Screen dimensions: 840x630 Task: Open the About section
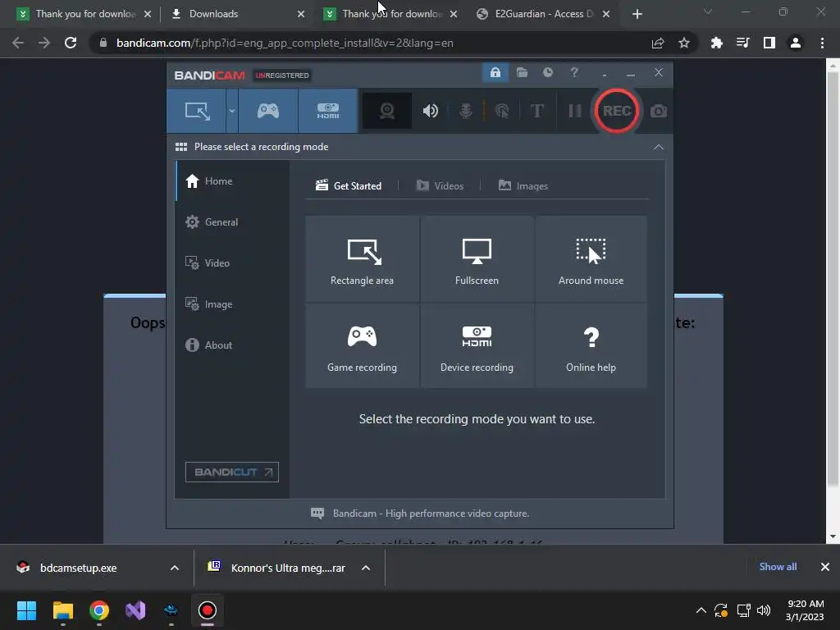pyautogui.click(x=232, y=345)
